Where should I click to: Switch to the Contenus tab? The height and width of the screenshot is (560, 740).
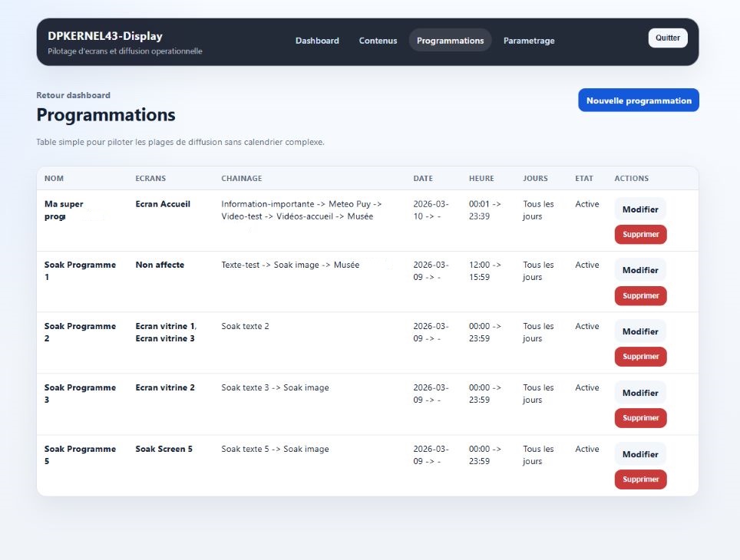(x=378, y=41)
